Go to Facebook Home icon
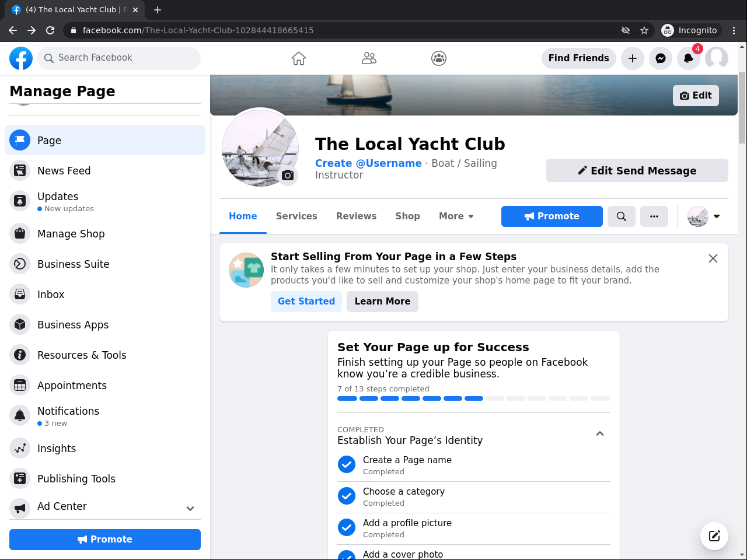The height and width of the screenshot is (560, 747). [299, 58]
